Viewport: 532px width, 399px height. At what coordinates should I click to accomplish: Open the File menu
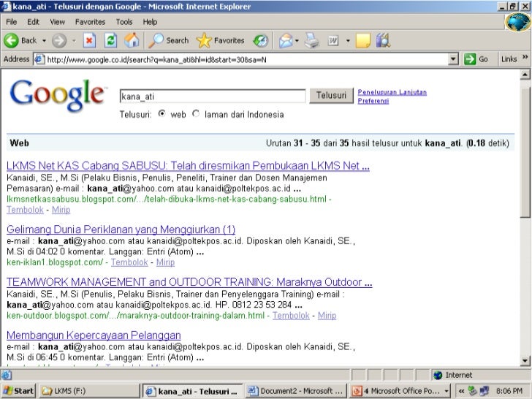click(x=11, y=22)
